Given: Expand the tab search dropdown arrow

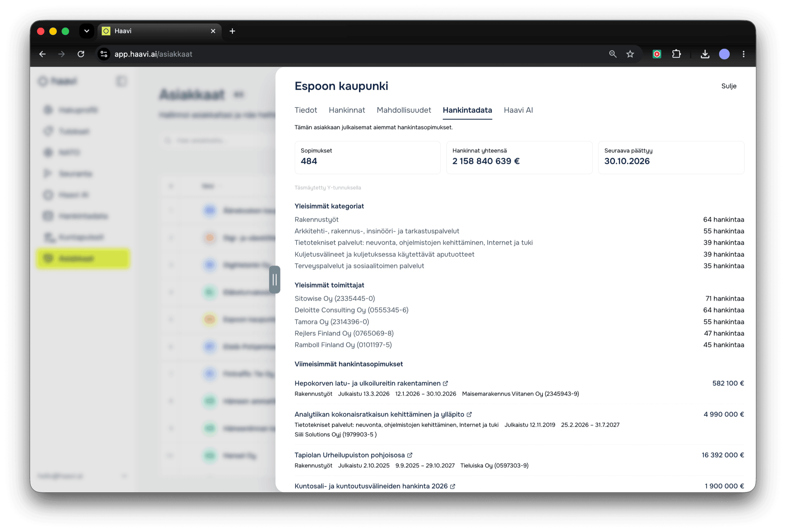Looking at the screenshot, I should (x=86, y=31).
